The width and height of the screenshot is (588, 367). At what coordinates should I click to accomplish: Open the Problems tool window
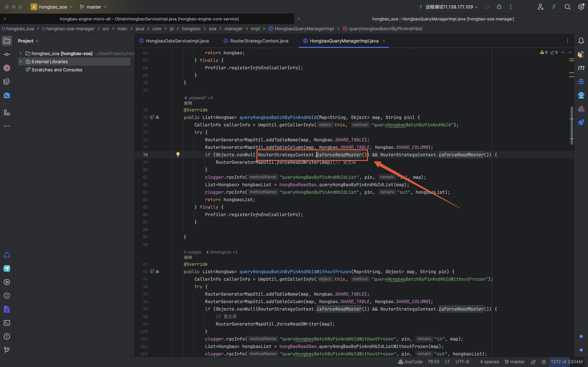(x=7, y=336)
